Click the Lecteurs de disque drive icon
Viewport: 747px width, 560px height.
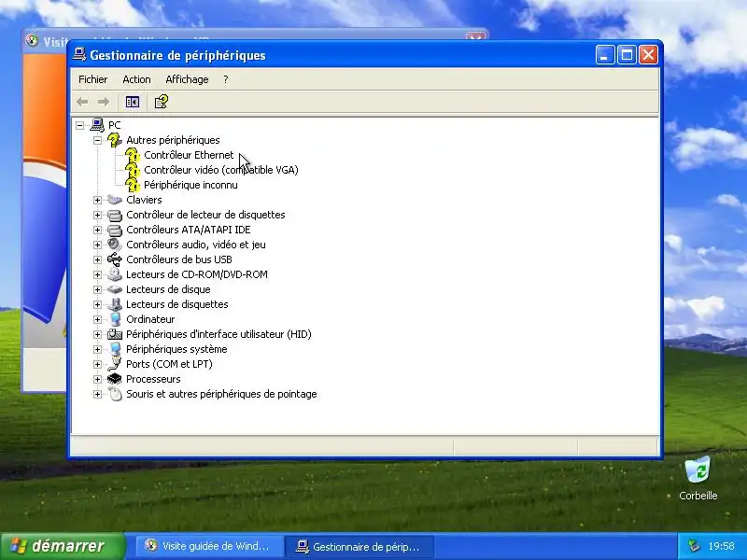115,289
